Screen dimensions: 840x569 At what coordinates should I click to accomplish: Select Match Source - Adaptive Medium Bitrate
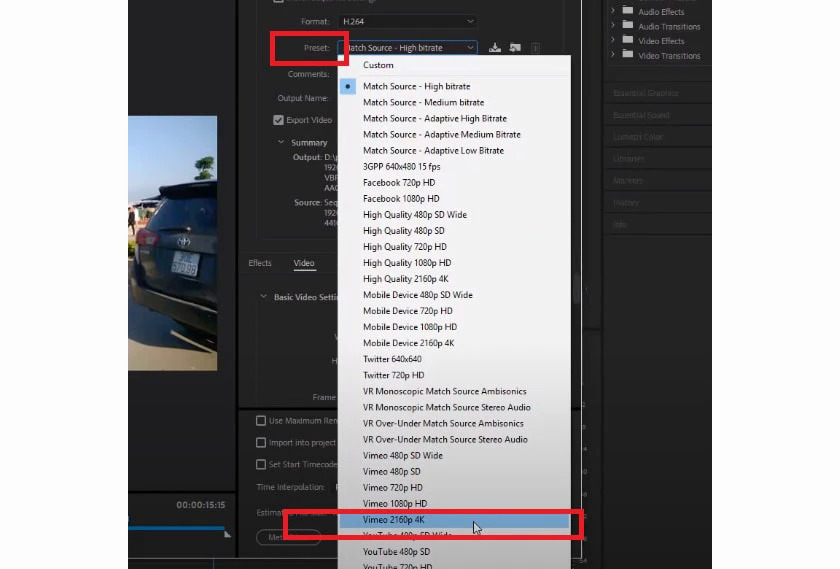[454, 134]
